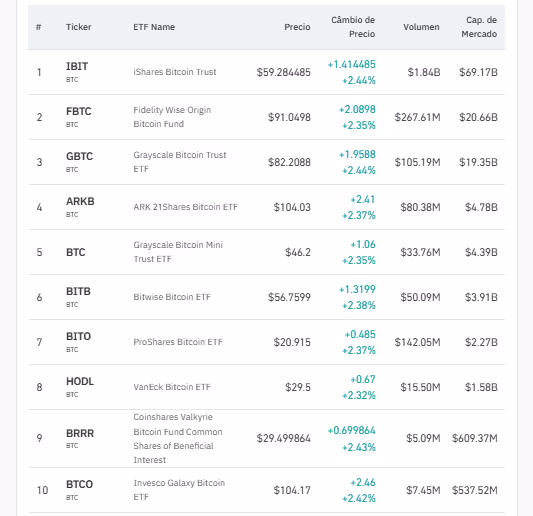Screen dimensions: 533x516
Task: Click the market cap $537.52M
Action: click(475, 490)
